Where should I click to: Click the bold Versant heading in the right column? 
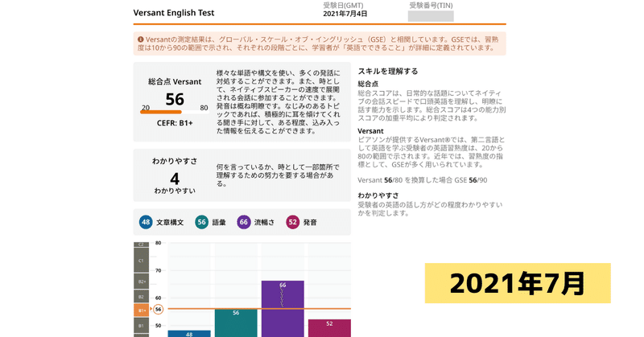pos(370,131)
